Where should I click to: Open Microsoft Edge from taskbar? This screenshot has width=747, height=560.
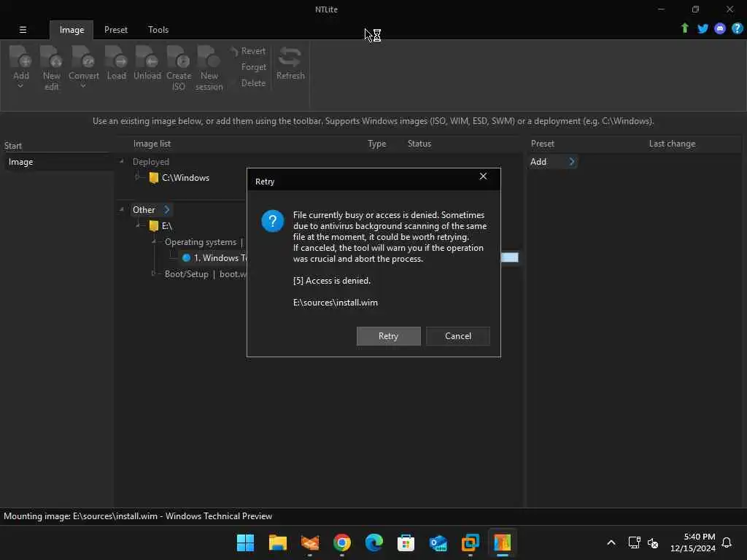(x=374, y=542)
